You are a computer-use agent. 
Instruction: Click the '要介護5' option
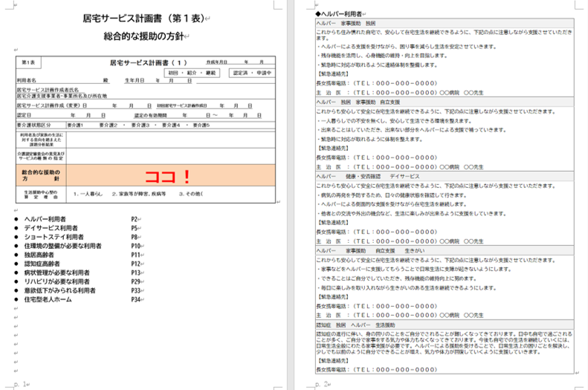click(x=201, y=125)
